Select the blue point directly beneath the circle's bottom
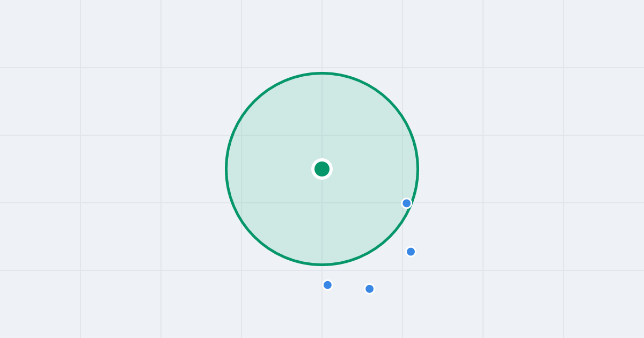Viewport: 644px width, 338px height. click(x=328, y=285)
